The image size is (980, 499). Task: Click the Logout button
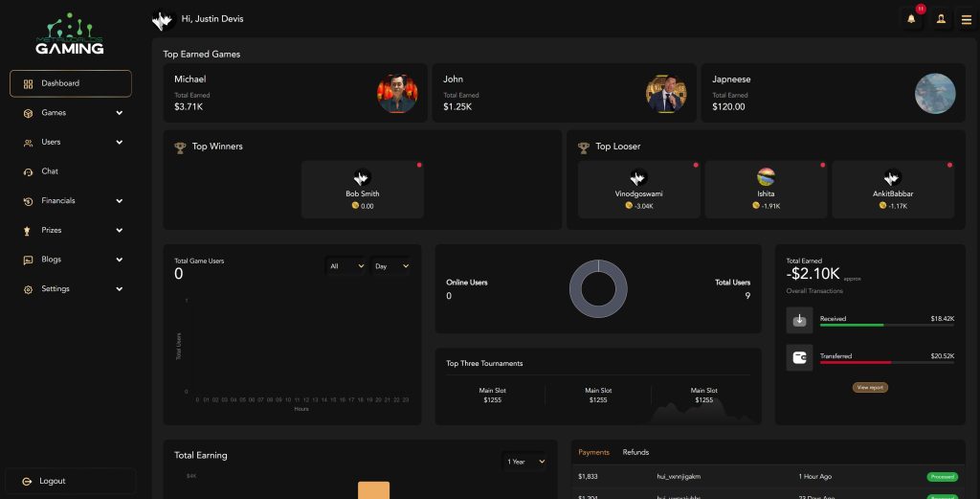click(71, 482)
